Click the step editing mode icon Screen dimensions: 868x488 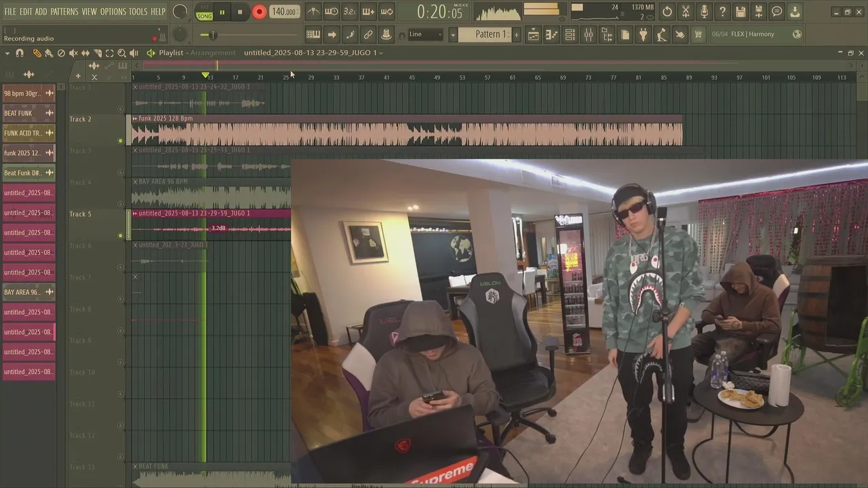tap(350, 35)
